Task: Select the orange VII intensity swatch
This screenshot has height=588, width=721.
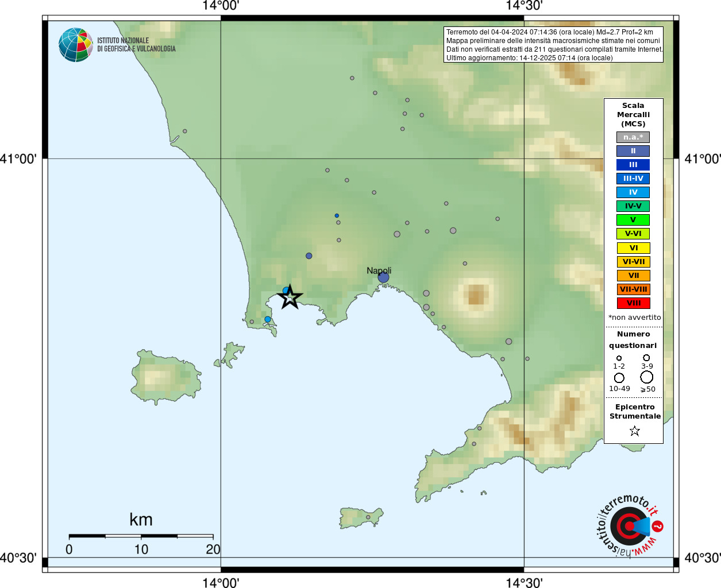Action: pos(633,276)
